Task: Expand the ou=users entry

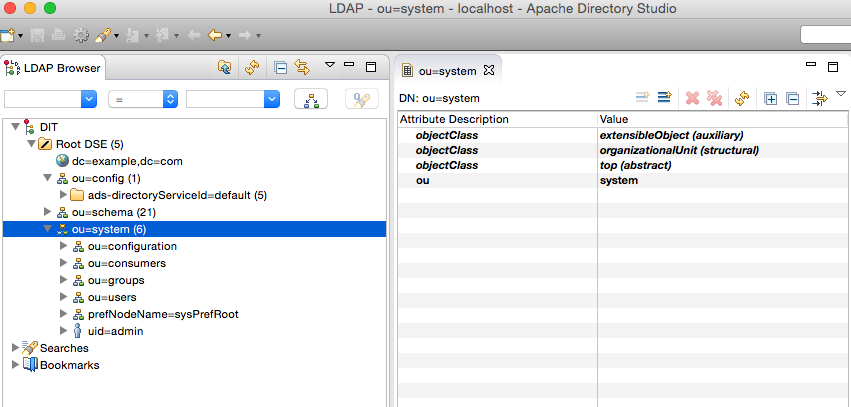Action: [x=63, y=297]
